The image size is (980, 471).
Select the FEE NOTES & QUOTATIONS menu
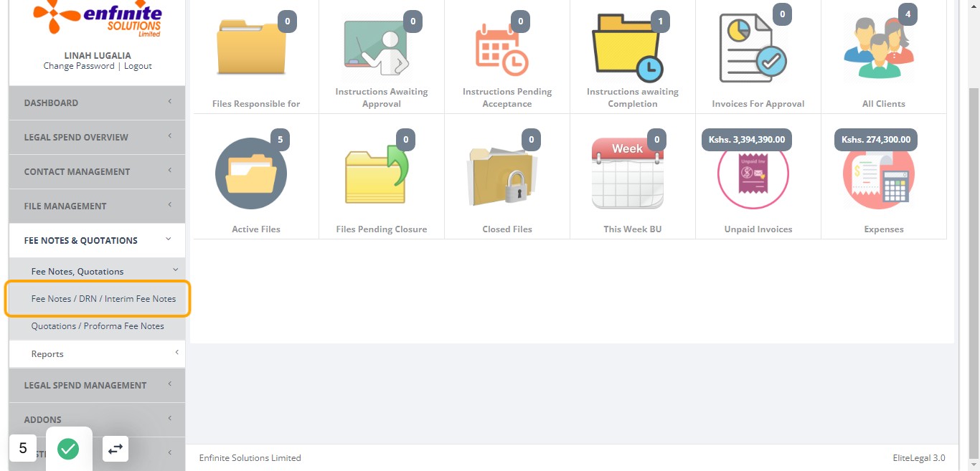pyautogui.click(x=97, y=240)
